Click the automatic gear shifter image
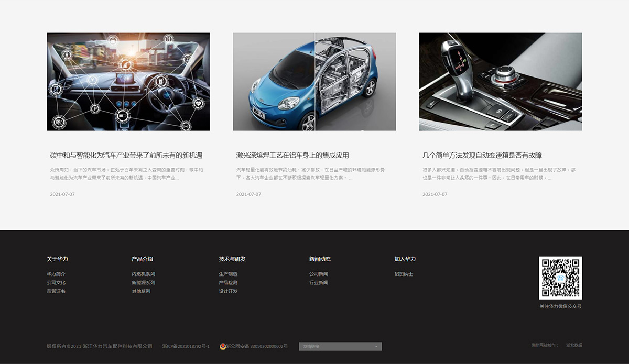 point(501,82)
